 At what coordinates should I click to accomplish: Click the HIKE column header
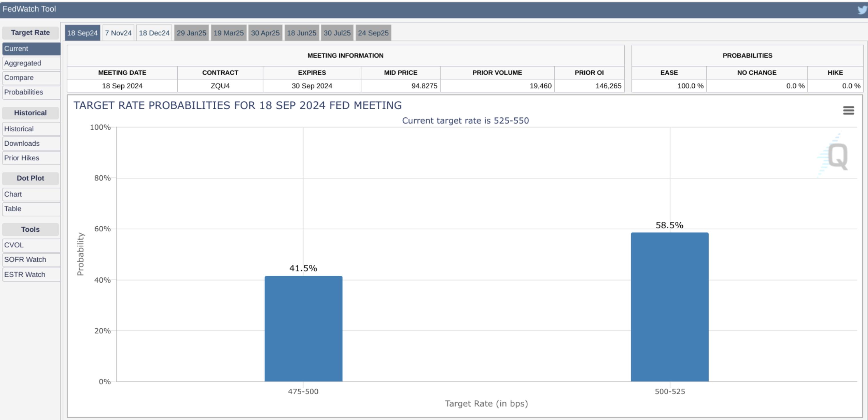[x=835, y=73]
